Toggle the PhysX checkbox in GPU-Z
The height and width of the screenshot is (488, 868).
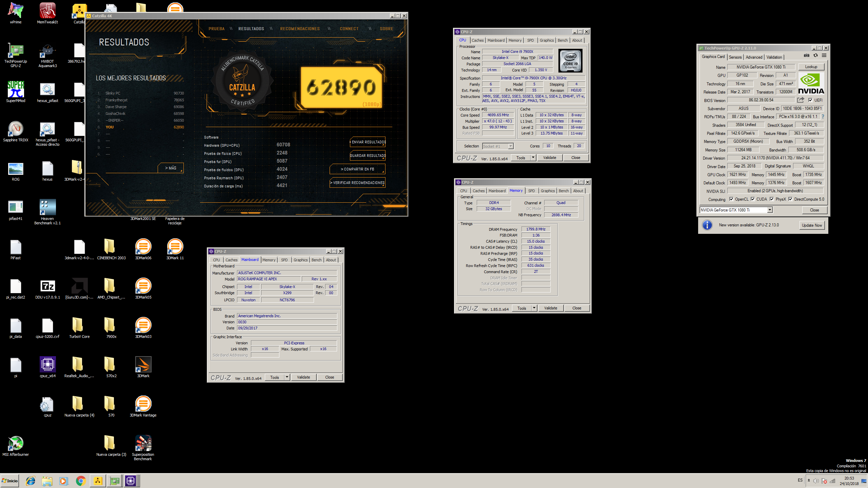(x=772, y=199)
